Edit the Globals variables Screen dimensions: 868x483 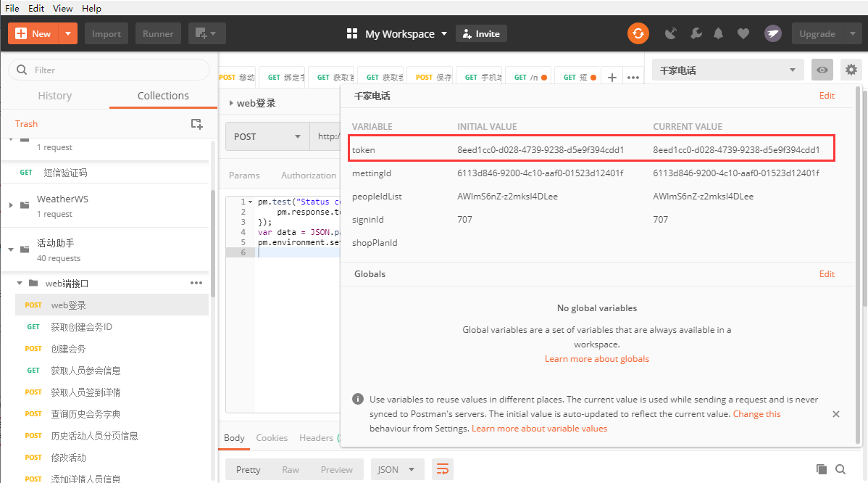point(827,273)
